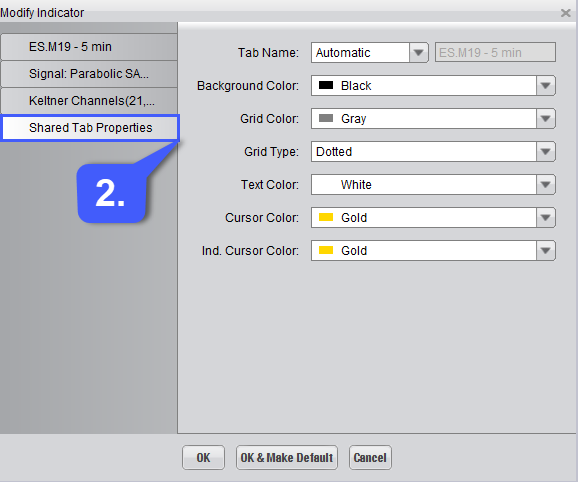Open the ES.M19 - 5 min tab

coord(89,47)
